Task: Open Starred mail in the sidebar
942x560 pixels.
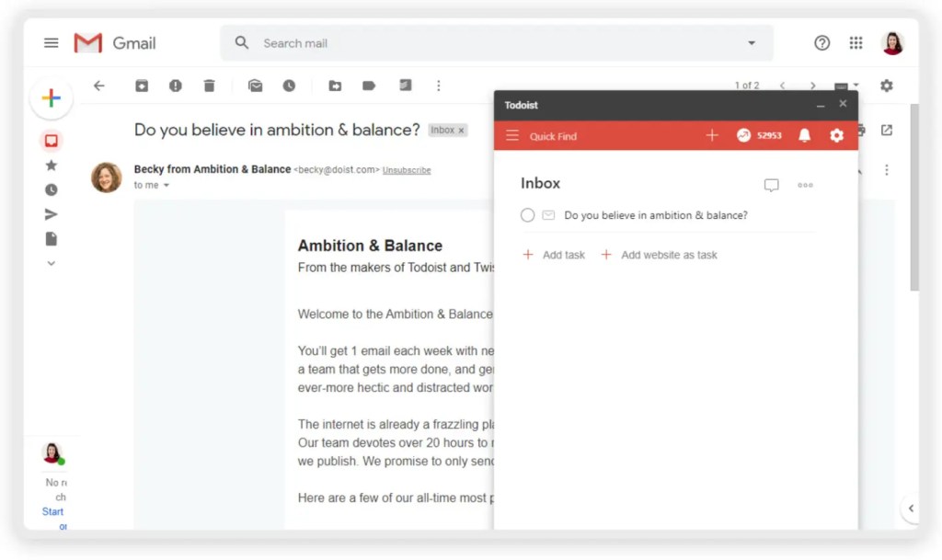Action: (52, 166)
